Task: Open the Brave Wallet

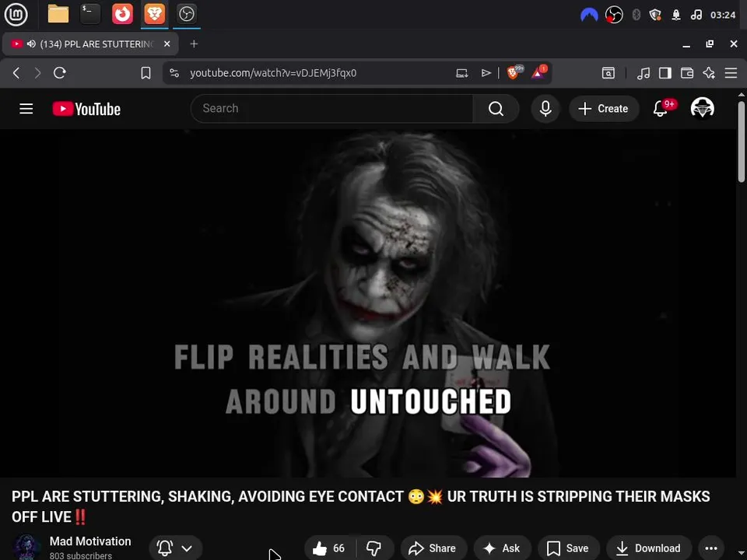Action: tap(687, 73)
